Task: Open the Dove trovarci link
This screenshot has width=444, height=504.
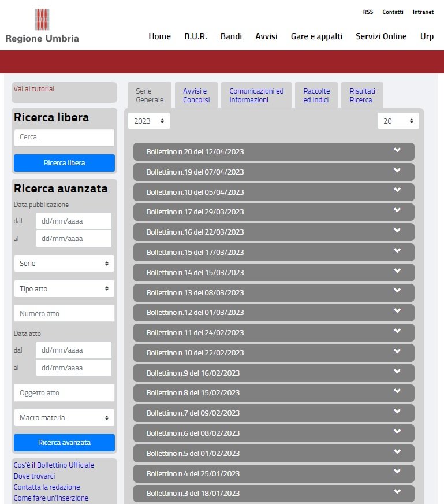Action: pyautogui.click(x=34, y=476)
